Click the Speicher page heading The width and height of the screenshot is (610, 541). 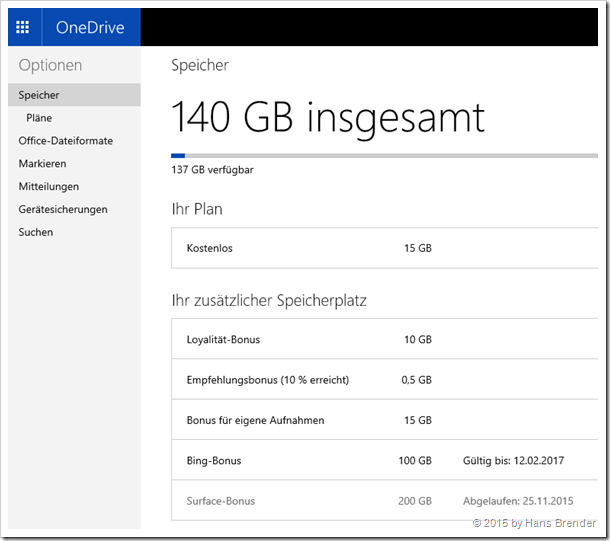(200, 65)
